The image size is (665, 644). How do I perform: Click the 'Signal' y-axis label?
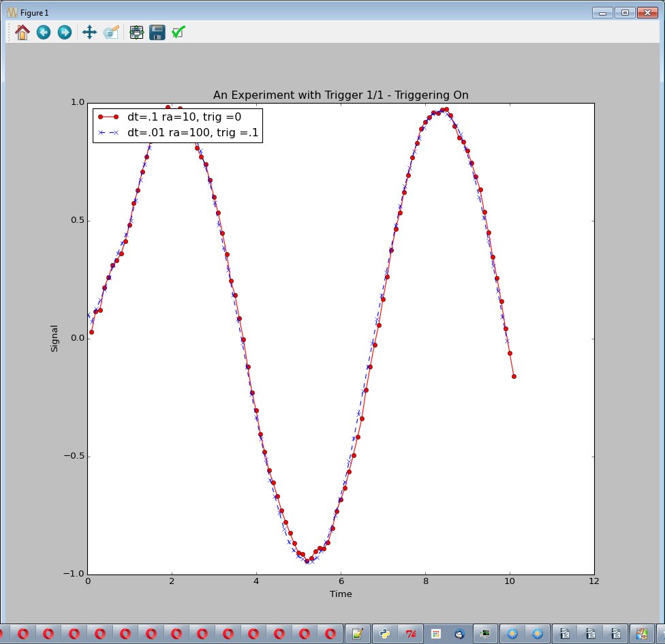[55, 339]
